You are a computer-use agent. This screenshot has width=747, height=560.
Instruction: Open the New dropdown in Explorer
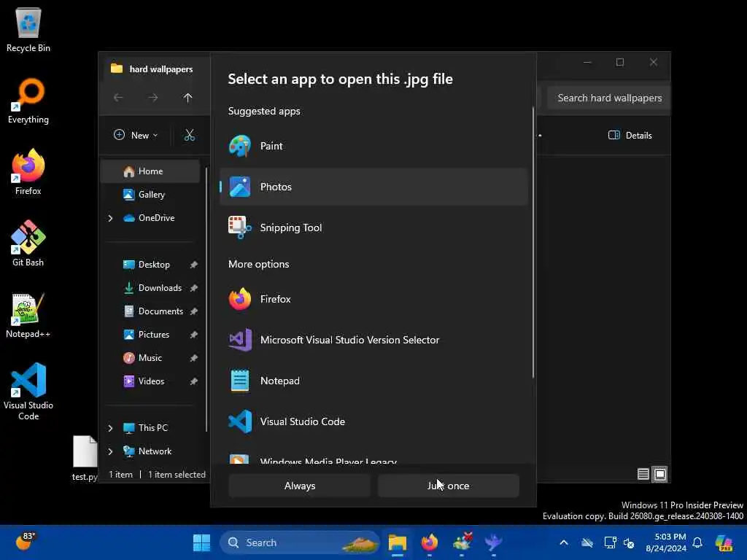pos(136,136)
